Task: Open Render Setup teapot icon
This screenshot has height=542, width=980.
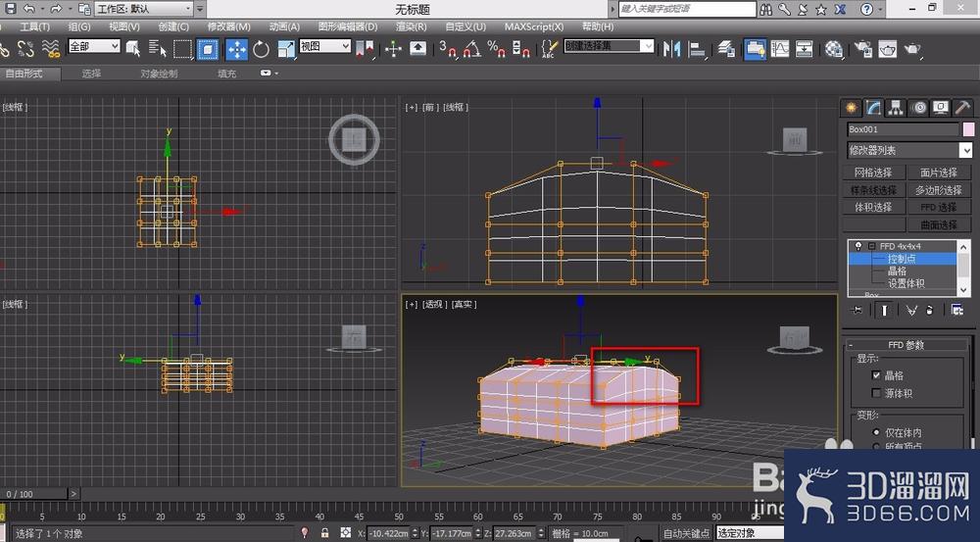Action: coord(863,49)
